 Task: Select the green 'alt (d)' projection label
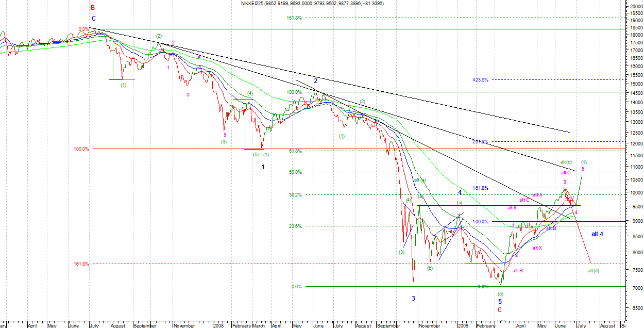click(593, 271)
